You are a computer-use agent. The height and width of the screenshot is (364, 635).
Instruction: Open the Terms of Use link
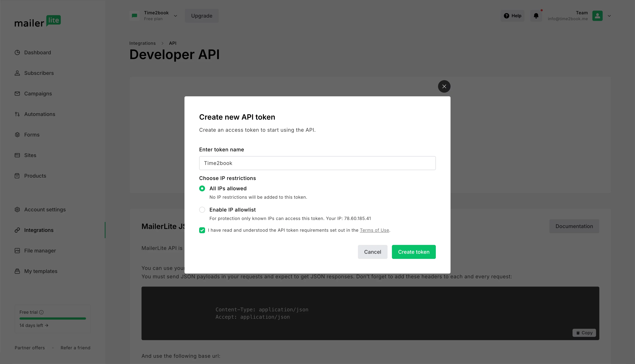tap(374, 230)
